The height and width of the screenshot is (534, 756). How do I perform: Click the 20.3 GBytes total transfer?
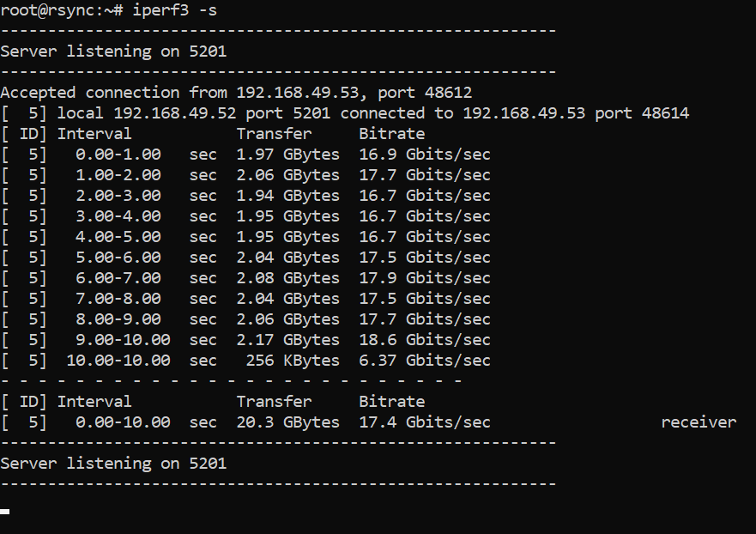[287, 422]
